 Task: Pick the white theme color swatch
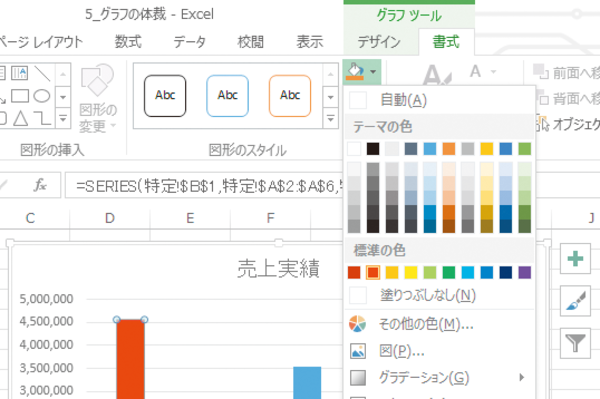[x=354, y=149]
